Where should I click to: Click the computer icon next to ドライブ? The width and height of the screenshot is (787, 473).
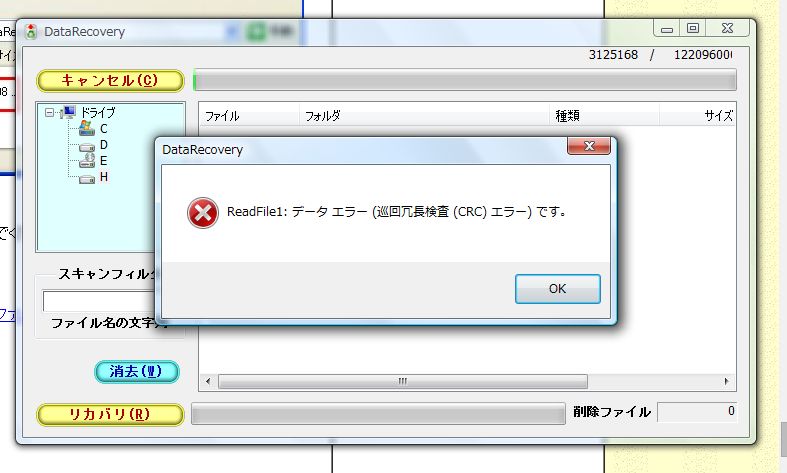(67, 112)
